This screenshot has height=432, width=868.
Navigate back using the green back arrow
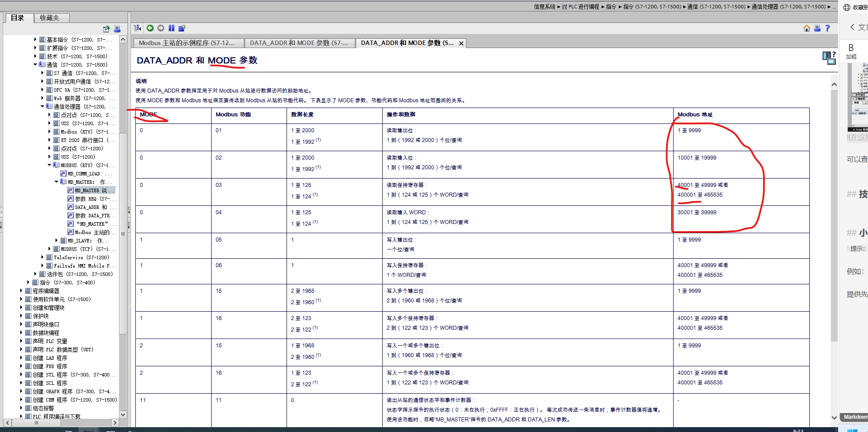150,28
